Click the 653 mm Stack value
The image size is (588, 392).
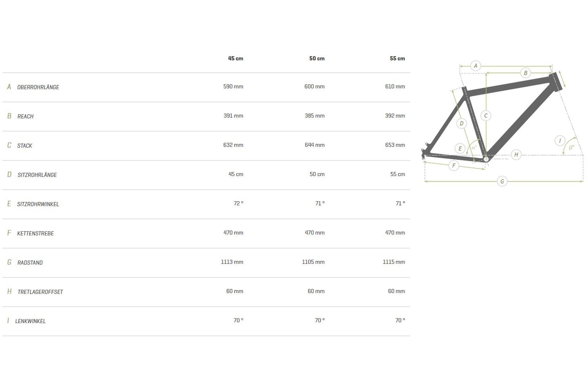click(x=395, y=145)
